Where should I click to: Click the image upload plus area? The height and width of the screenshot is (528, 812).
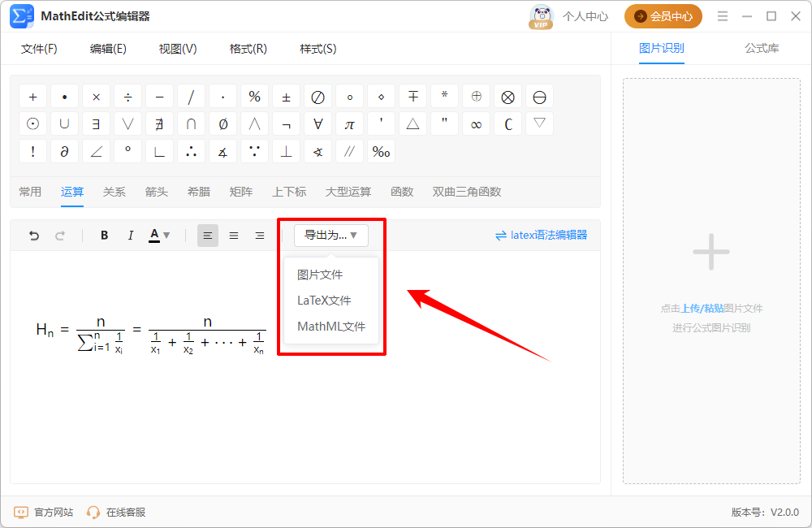tap(711, 253)
